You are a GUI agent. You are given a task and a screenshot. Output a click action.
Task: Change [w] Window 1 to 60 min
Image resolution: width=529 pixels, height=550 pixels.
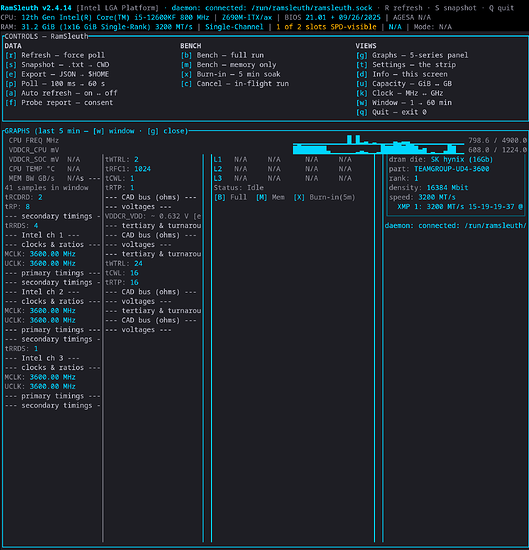[404, 102]
